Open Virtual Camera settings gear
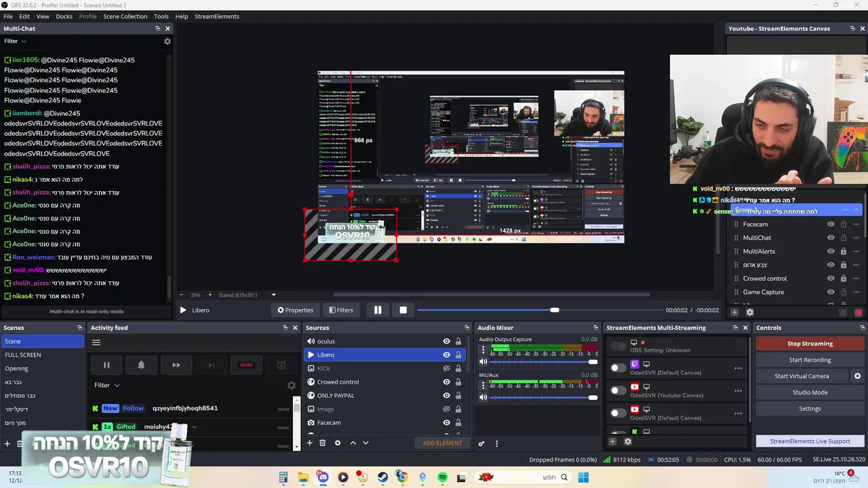 pyautogui.click(x=857, y=376)
